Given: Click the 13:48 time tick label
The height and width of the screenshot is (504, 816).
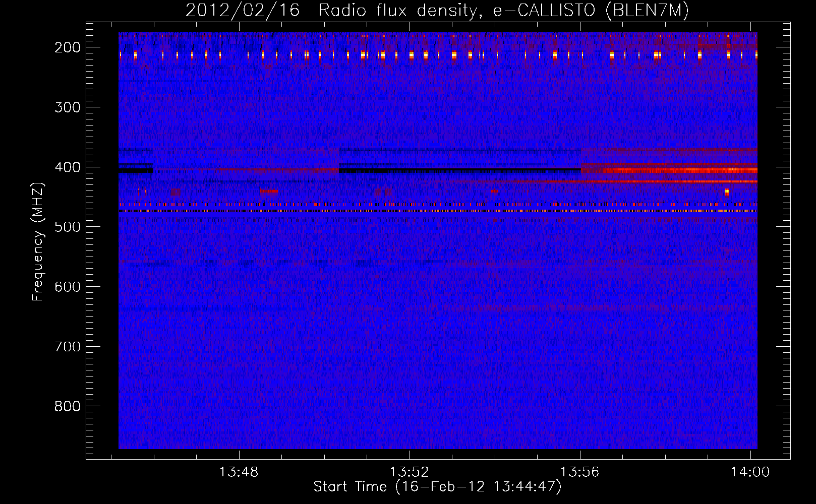Looking at the screenshot, I should point(239,472).
